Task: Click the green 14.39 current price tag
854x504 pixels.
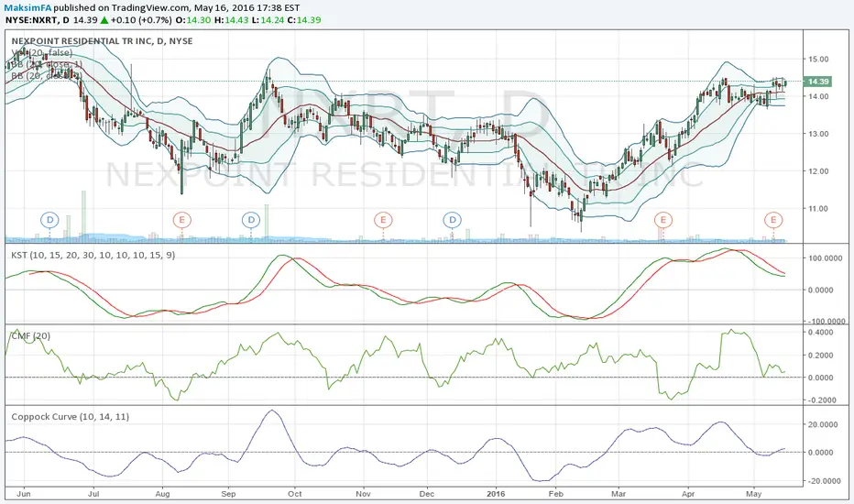Action: pyautogui.click(x=817, y=82)
